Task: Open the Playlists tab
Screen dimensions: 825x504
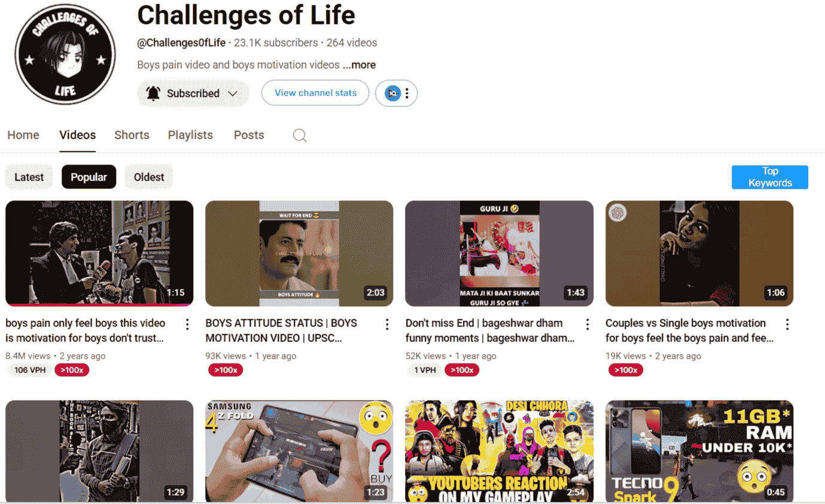Action: (190, 135)
